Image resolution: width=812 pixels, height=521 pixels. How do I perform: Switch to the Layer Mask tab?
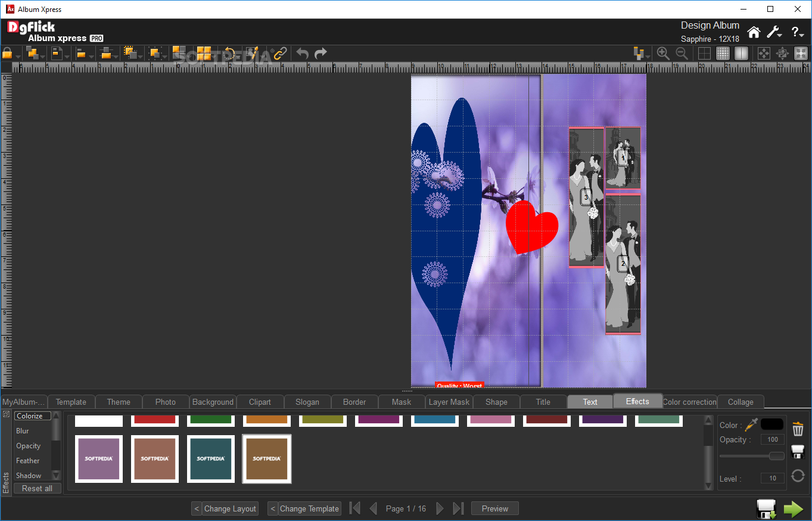coord(449,402)
